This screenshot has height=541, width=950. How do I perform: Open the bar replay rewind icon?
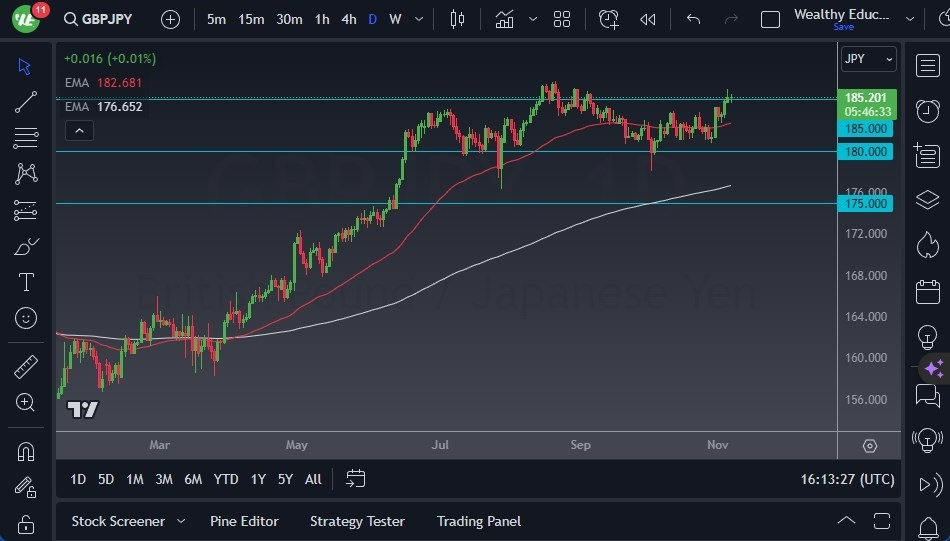pyautogui.click(x=648, y=19)
